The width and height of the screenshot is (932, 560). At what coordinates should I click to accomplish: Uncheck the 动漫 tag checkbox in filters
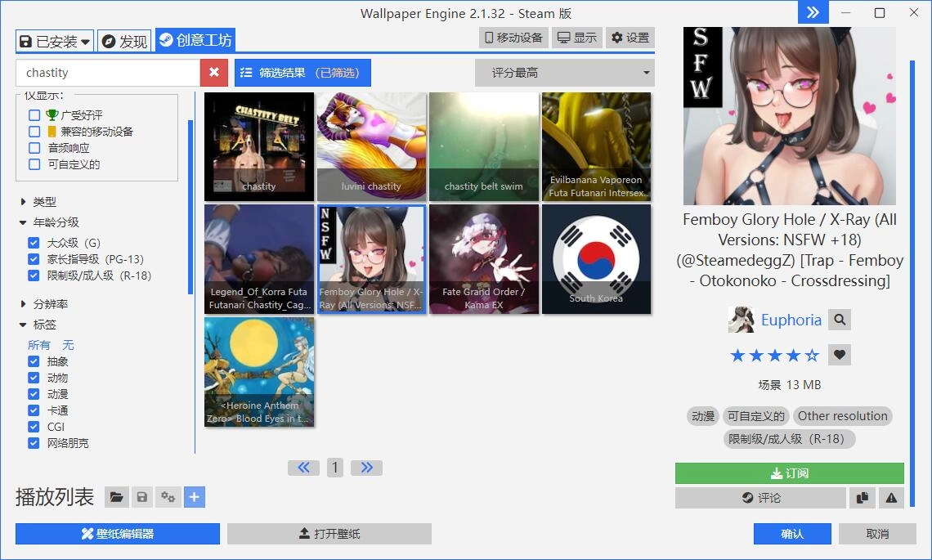34,394
